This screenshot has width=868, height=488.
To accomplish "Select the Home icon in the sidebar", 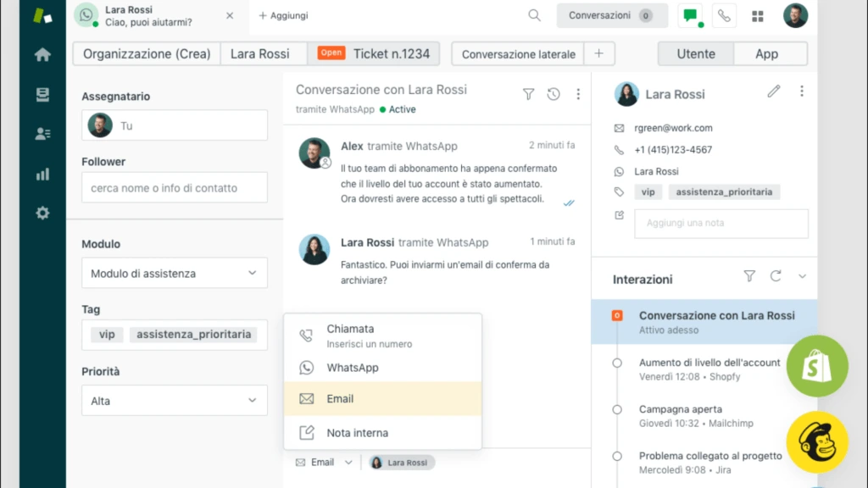I will (42, 53).
